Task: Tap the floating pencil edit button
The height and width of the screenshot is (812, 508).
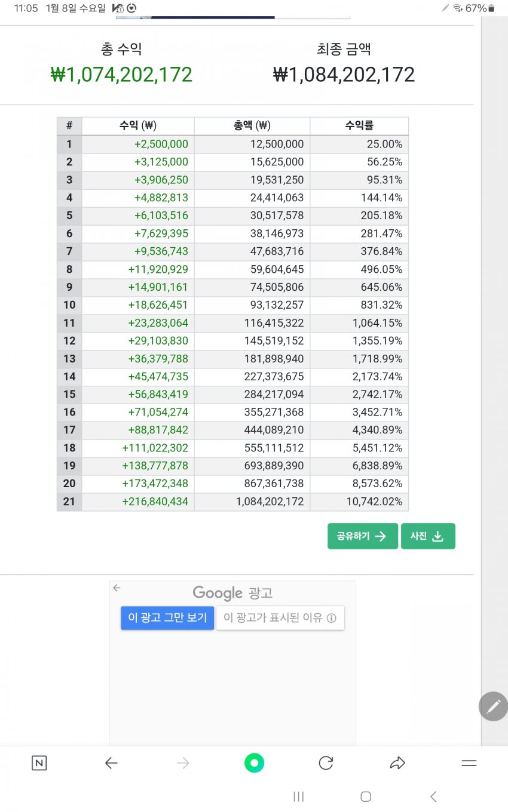Action: 493,707
